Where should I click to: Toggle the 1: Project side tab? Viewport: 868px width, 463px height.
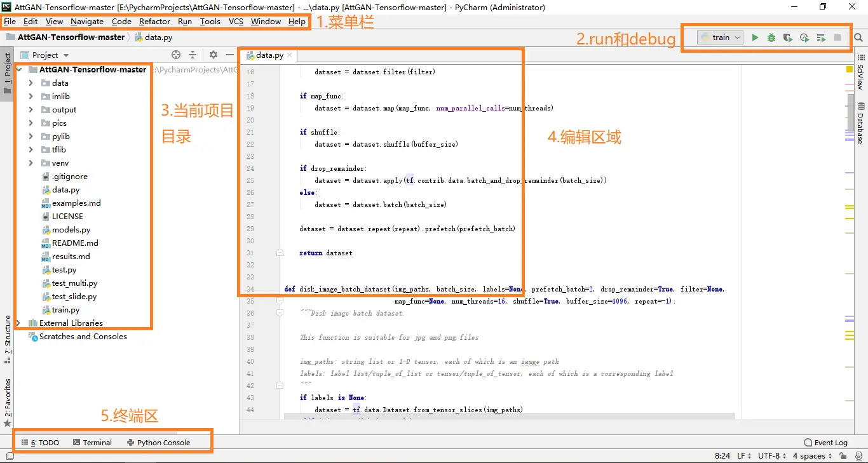pos(8,72)
